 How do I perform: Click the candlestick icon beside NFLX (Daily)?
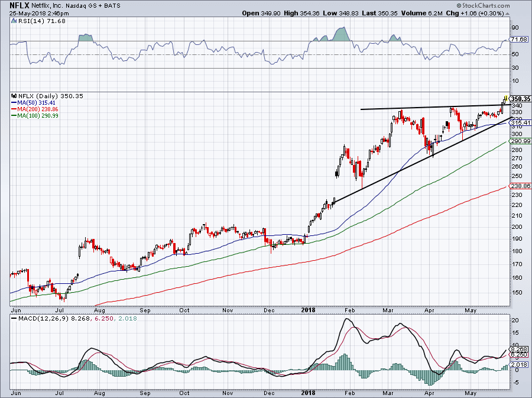[x=14, y=96]
